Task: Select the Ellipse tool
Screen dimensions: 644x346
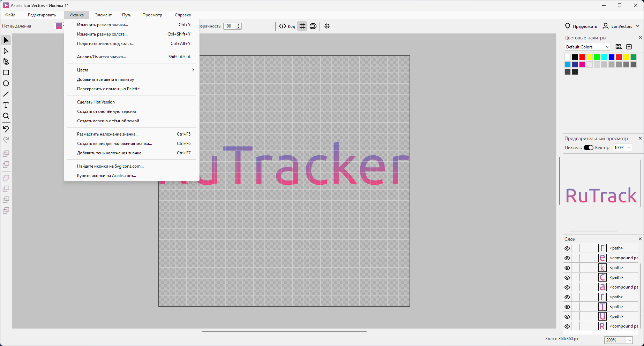Action: 6,84
